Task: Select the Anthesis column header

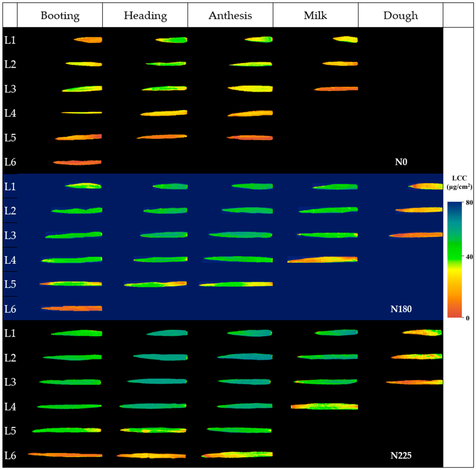Action: click(230, 16)
